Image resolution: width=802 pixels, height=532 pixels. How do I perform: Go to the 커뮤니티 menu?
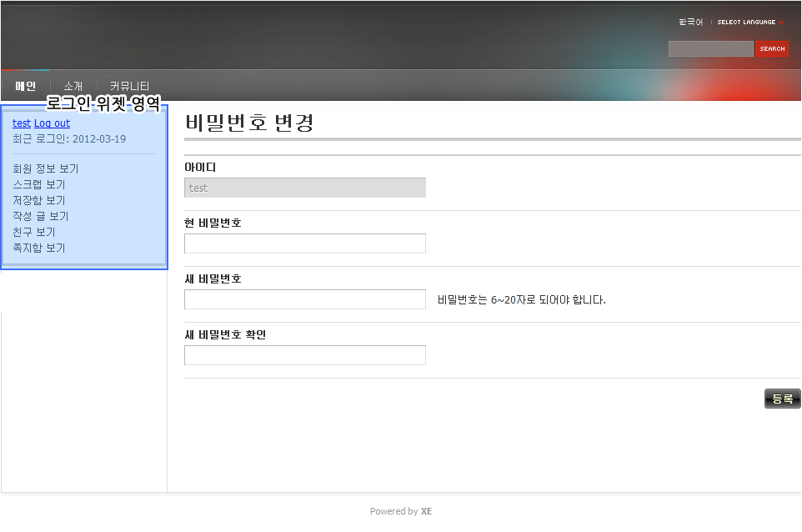click(129, 86)
